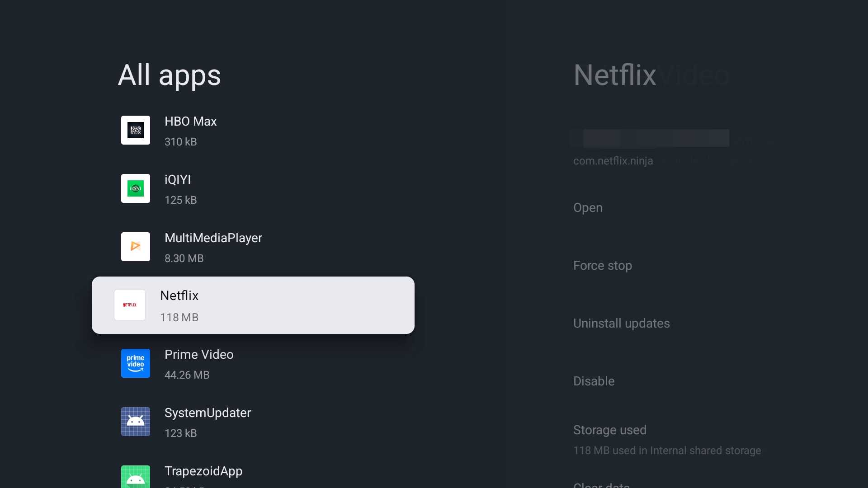The image size is (868, 488).
Task: Click the SystemUpdater Android icon
Action: tap(136, 422)
